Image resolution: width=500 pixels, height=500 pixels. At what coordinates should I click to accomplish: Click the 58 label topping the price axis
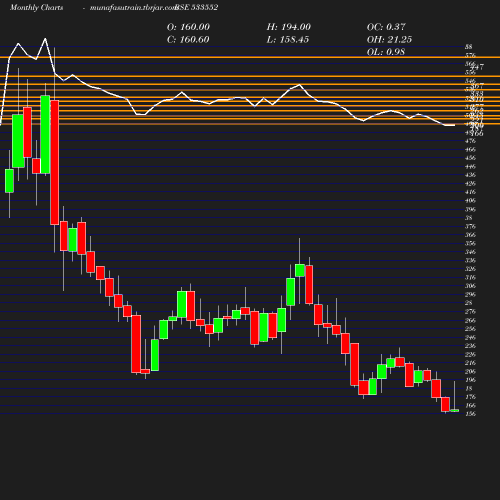469,47
